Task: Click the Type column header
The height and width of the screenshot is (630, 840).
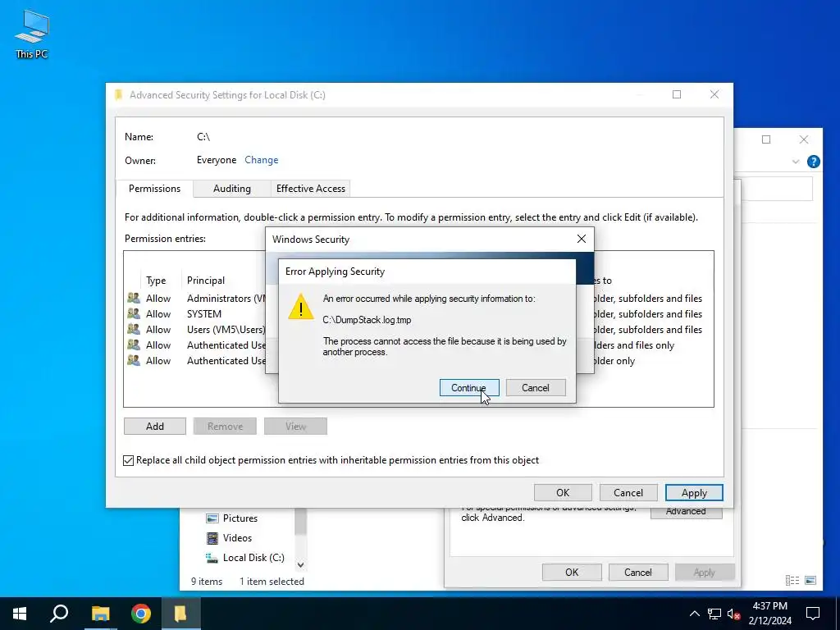Action: pyautogui.click(x=156, y=281)
